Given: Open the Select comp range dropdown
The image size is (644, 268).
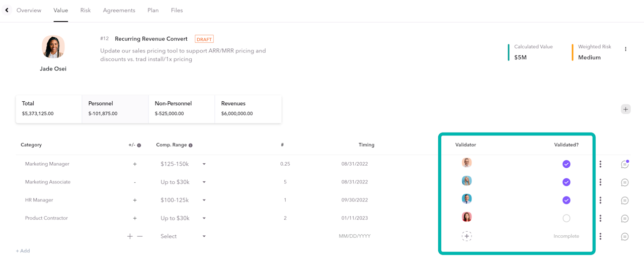Looking at the screenshot, I should 204,236.
